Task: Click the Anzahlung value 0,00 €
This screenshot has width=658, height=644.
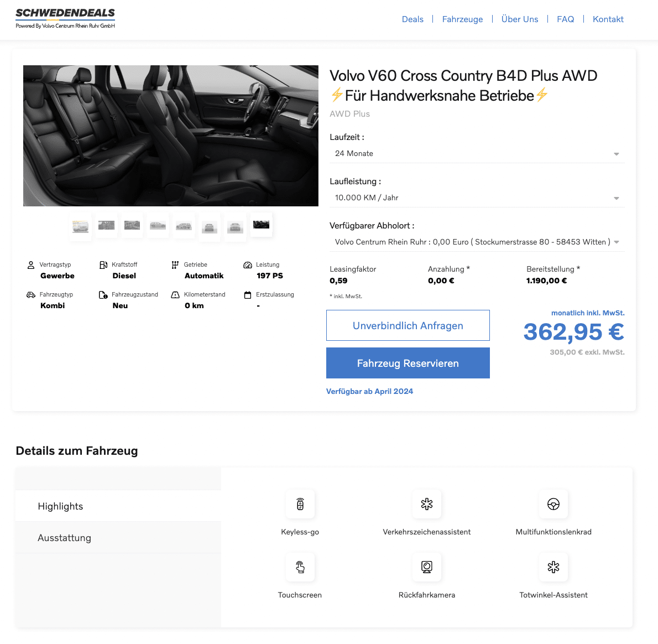Action: click(x=441, y=281)
